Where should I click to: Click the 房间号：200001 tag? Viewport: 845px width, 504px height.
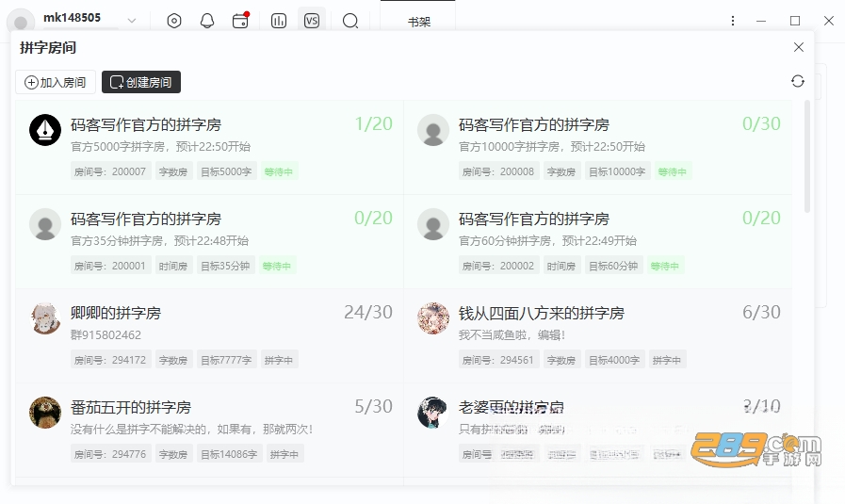click(x=110, y=267)
